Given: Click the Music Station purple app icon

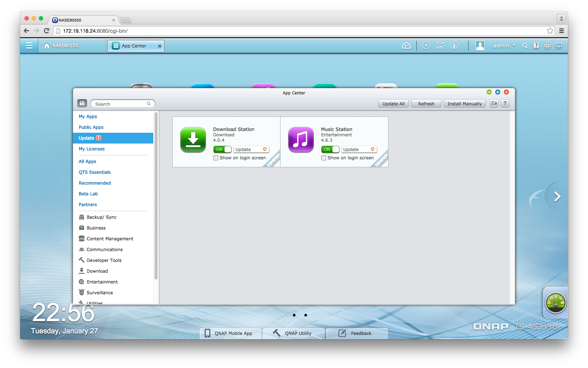Looking at the screenshot, I should click(x=301, y=140).
